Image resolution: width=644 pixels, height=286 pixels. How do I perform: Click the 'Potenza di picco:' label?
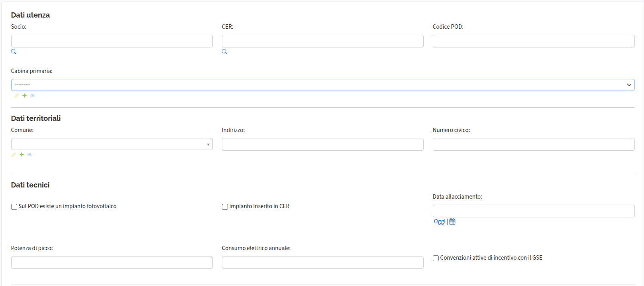click(x=32, y=248)
